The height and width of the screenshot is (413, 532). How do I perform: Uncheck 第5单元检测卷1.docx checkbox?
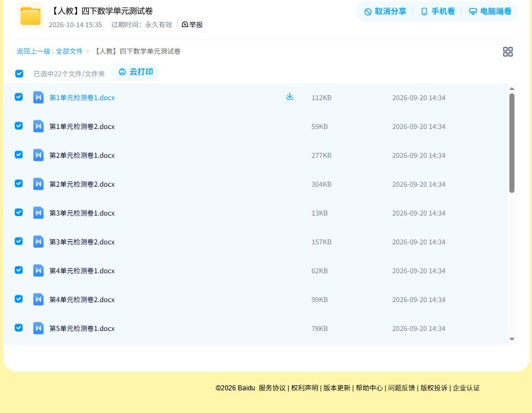coord(19,328)
